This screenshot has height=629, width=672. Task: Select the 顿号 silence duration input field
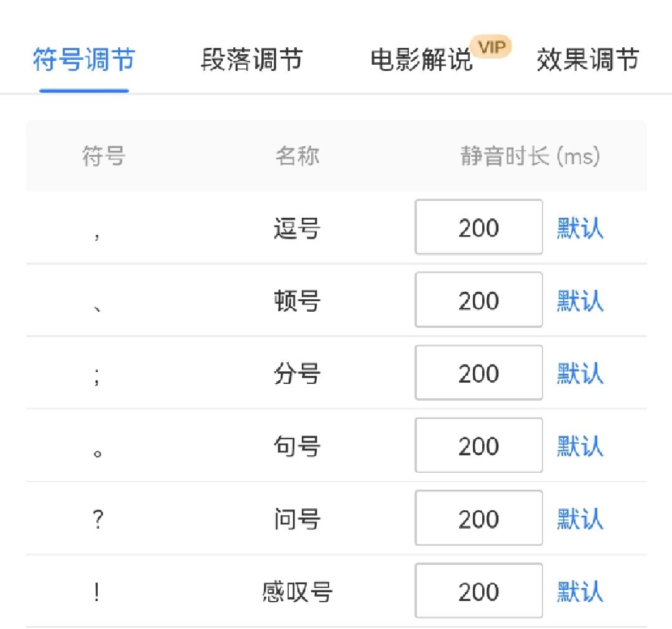(x=478, y=300)
